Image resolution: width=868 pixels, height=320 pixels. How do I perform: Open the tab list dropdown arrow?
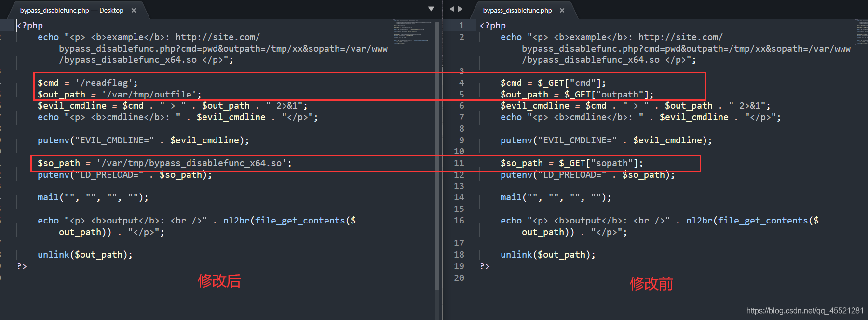click(x=431, y=9)
